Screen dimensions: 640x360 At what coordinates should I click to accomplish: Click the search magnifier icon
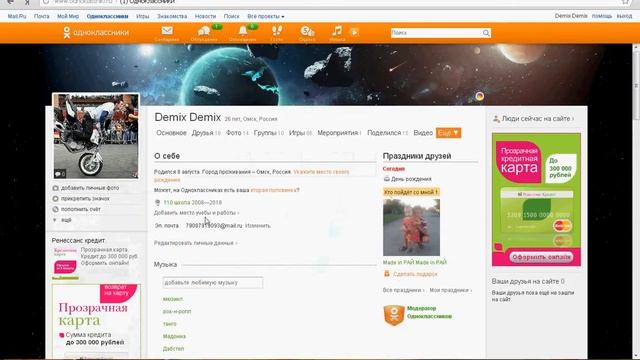[486, 33]
